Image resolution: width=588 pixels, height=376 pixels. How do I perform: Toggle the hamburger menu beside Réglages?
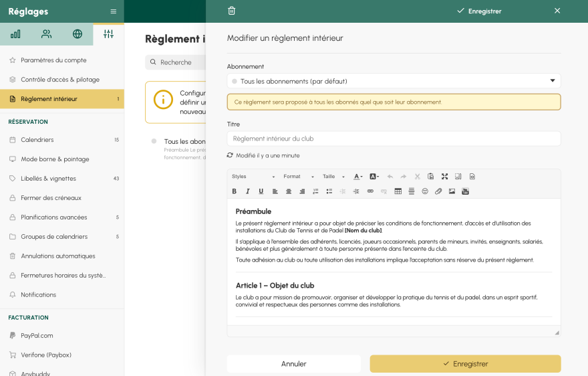coord(113,11)
